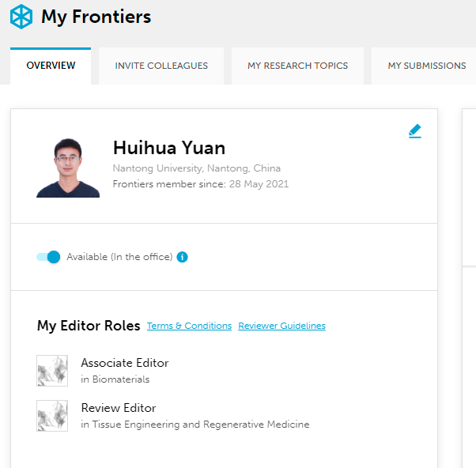Go to the My Submissions tab
This screenshot has height=468, width=476.
pos(426,66)
